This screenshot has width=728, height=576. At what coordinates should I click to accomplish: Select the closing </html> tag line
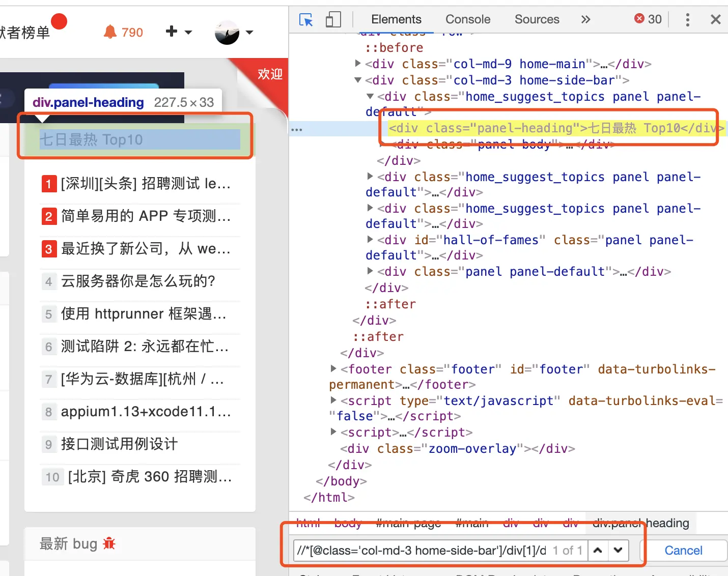tap(329, 498)
